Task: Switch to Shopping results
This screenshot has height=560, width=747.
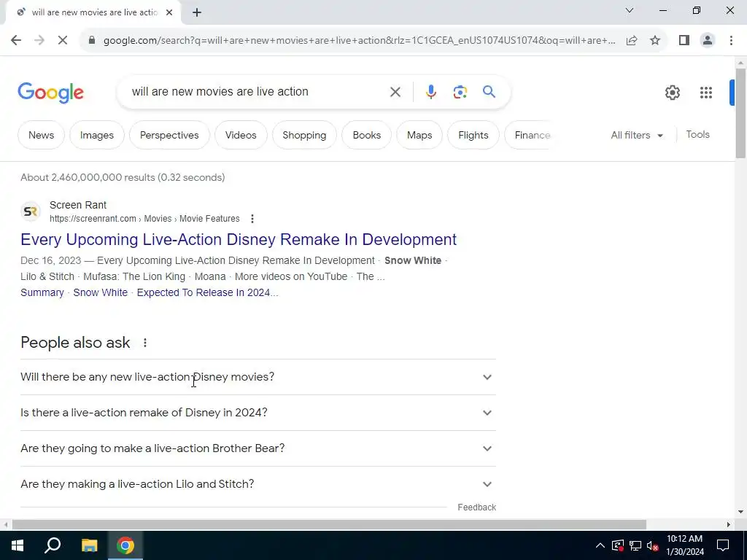Action: (304, 135)
